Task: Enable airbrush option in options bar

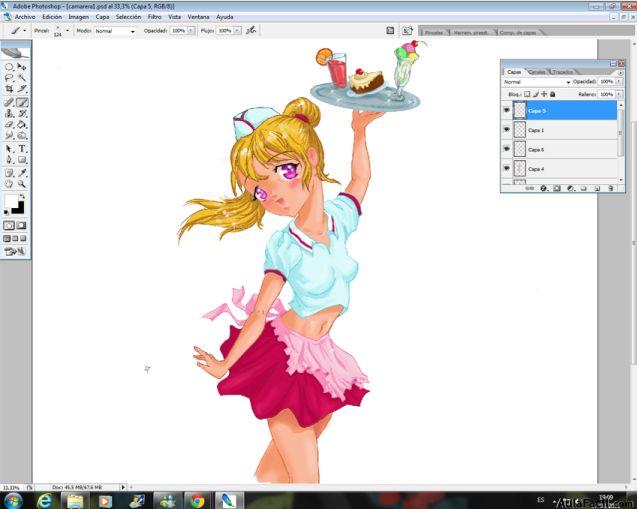Action: click(x=251, y=30)
